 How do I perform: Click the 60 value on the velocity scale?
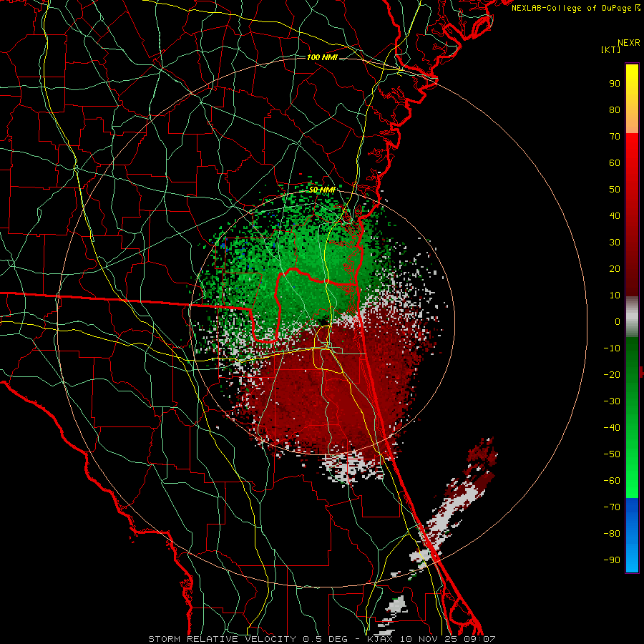coord(615,163)
